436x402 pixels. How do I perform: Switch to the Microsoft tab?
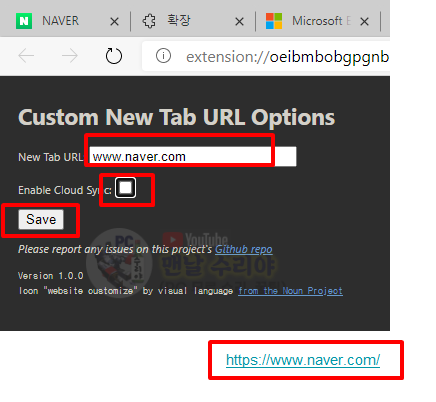[318, 21]
